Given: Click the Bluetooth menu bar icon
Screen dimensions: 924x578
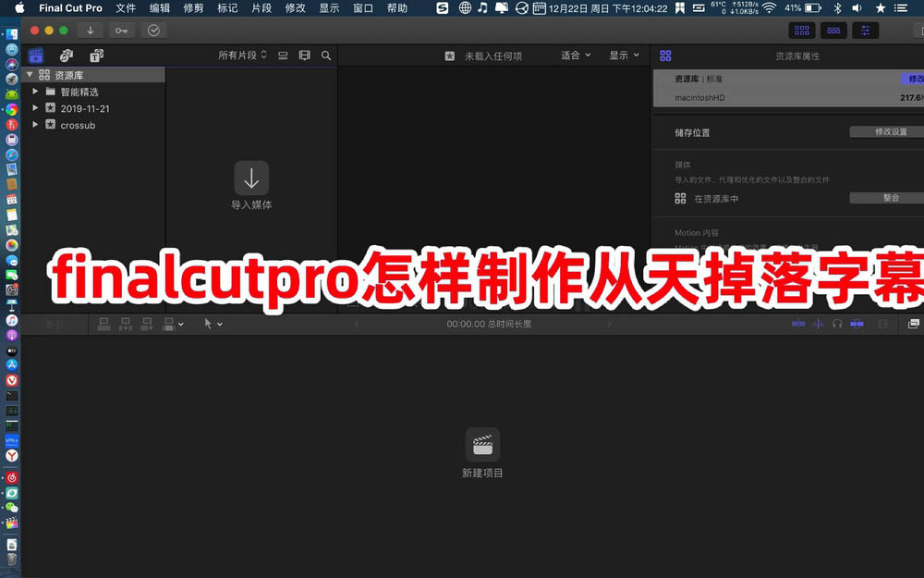Looking at the screenshot, I should click(837, 7).
